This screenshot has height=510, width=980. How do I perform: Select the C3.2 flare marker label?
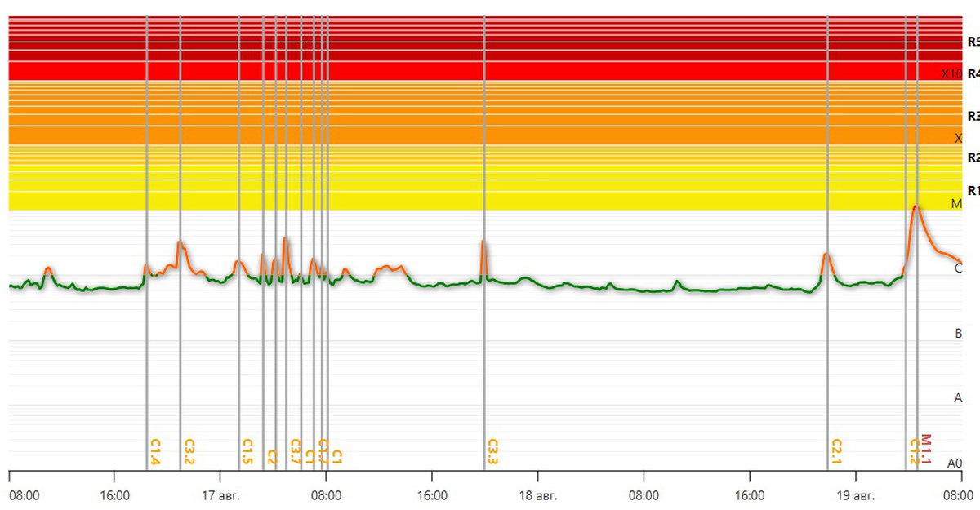pyautogui.click(x=189, y=451)
